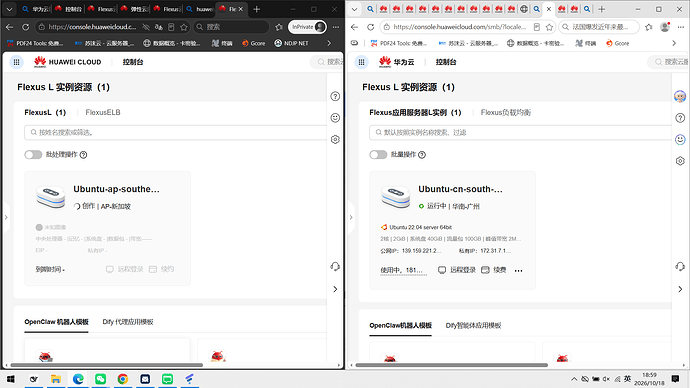Expand left navigation panel in right window
Image resolution: width=690 pixels, height=388 pixels.
point(351,217)
